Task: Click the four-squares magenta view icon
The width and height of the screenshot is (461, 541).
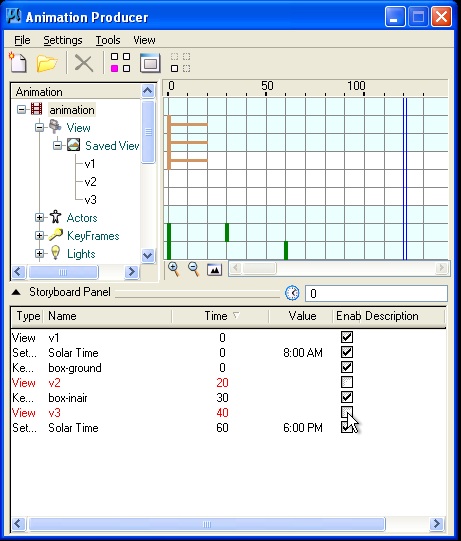Action: (x=120, y=62)
